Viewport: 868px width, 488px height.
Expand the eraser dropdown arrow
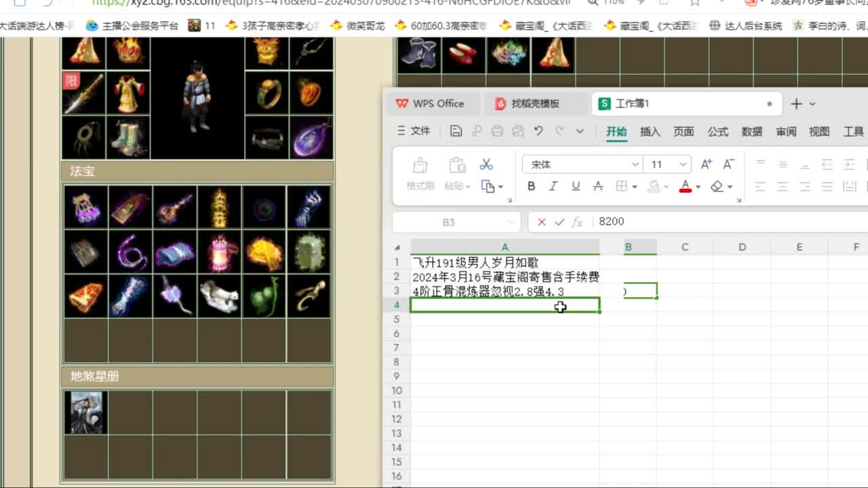coord(730,186)
